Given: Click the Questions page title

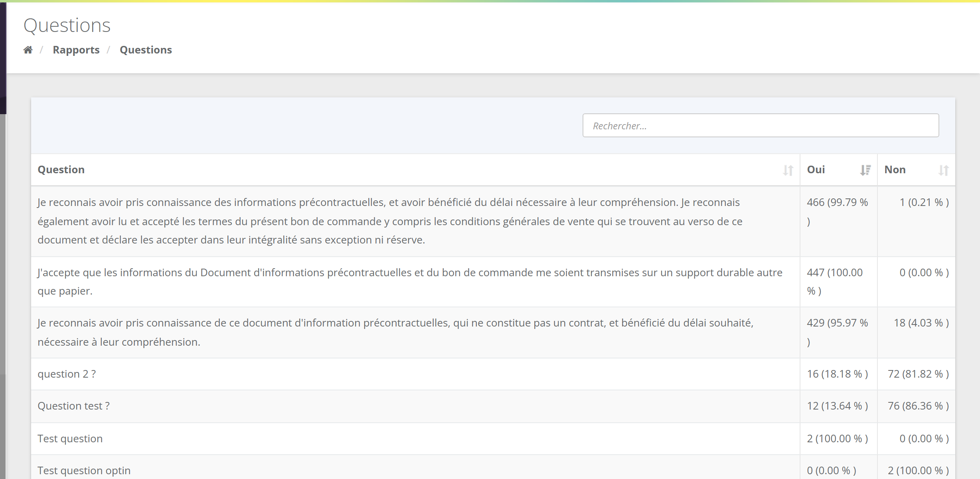Looking at the screenshot, I should (67, 26).
